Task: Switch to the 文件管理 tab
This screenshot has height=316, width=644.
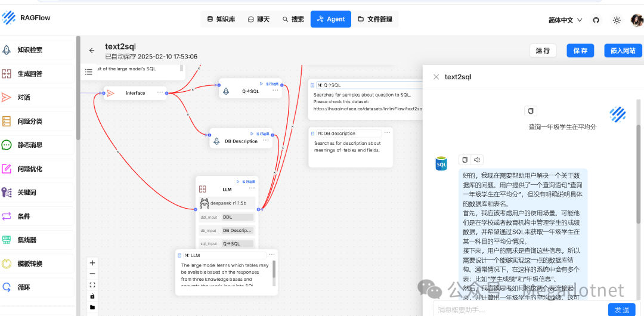Action: 375,19
